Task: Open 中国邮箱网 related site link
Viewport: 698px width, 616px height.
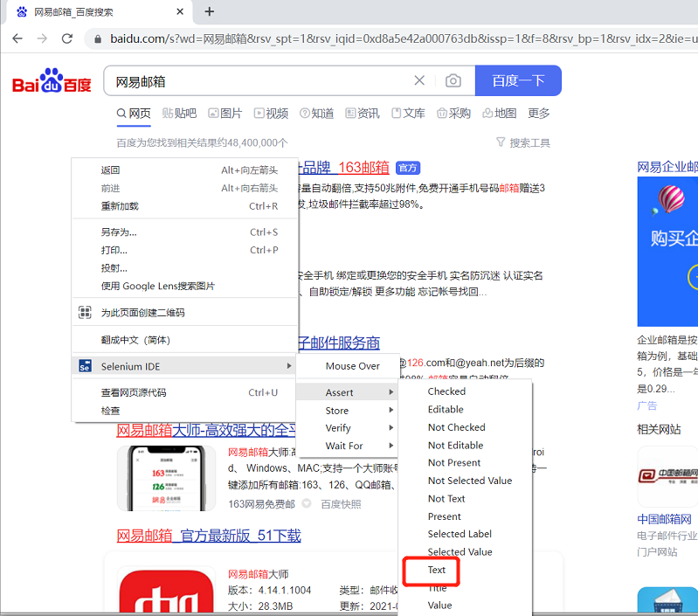Action: [x=664, y=519]
